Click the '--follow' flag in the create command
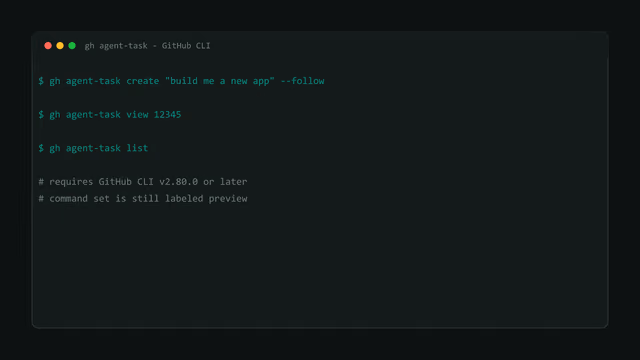The height and width of the screenshot is (360, 640). (x=302, y=81)
